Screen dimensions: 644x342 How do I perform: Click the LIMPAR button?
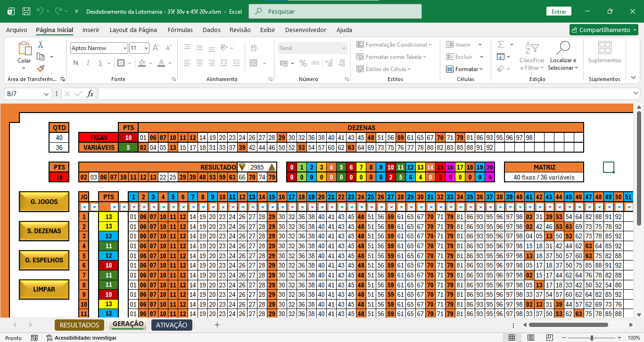click(44, 289)
